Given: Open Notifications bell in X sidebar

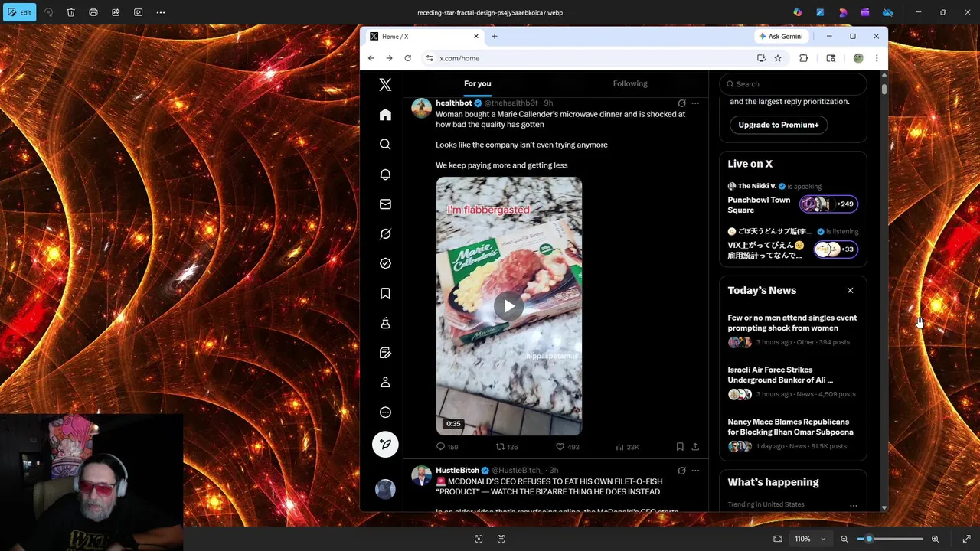Looking at the screenshot, I should tap(385, 174).
